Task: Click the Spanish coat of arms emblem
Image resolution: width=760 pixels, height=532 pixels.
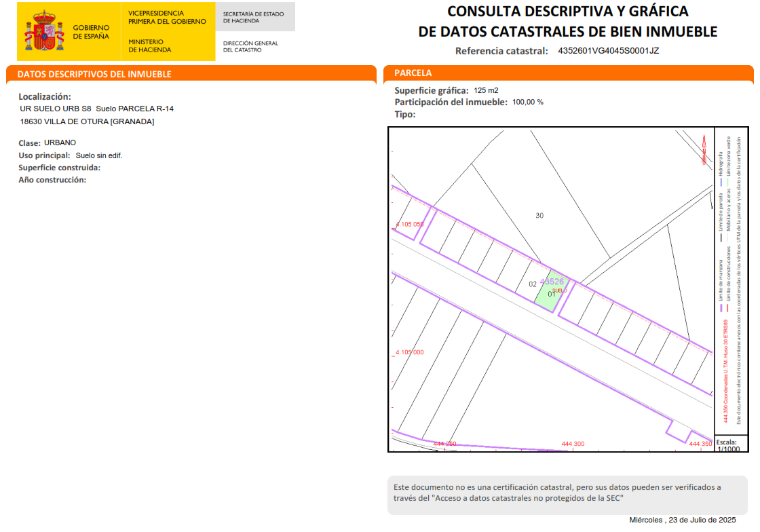Action: (45, 31)
